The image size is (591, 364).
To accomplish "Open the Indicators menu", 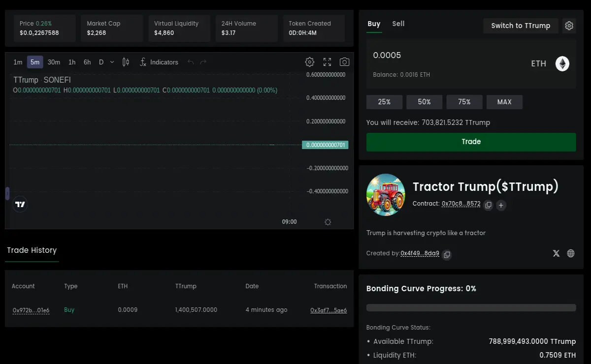I will (x=159, y=62).
